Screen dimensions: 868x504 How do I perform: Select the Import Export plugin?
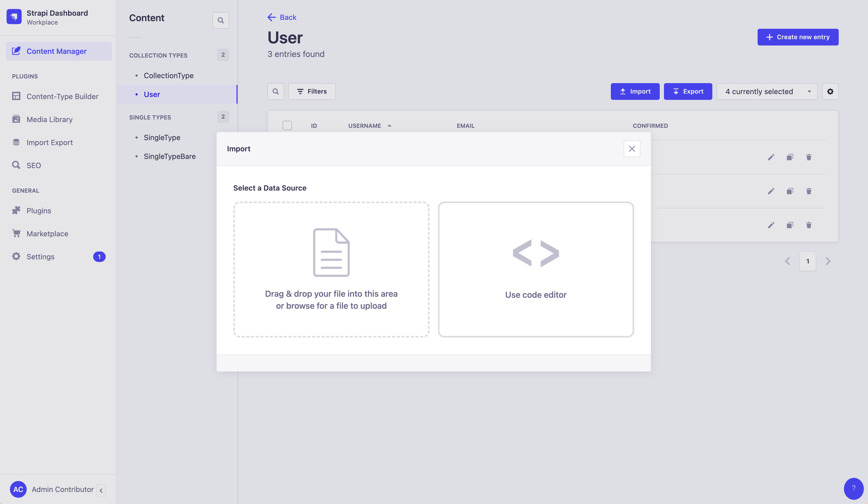point(50,142)
